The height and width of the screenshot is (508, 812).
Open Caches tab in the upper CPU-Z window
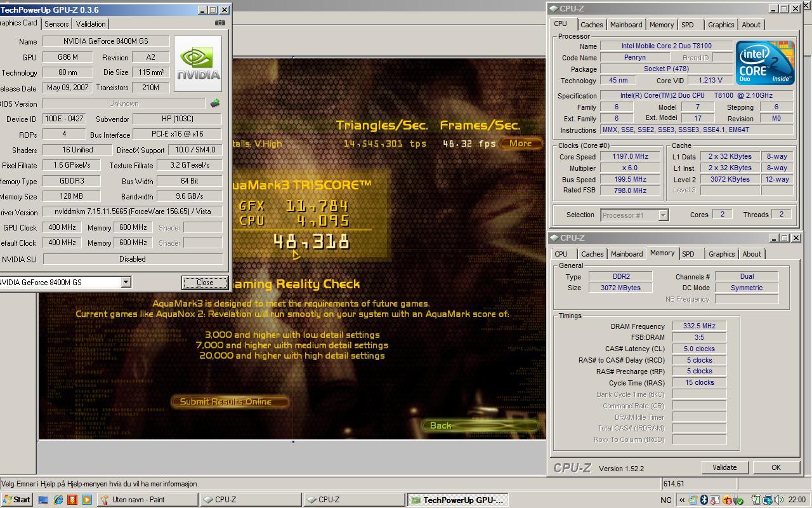(x=591, y=25)
